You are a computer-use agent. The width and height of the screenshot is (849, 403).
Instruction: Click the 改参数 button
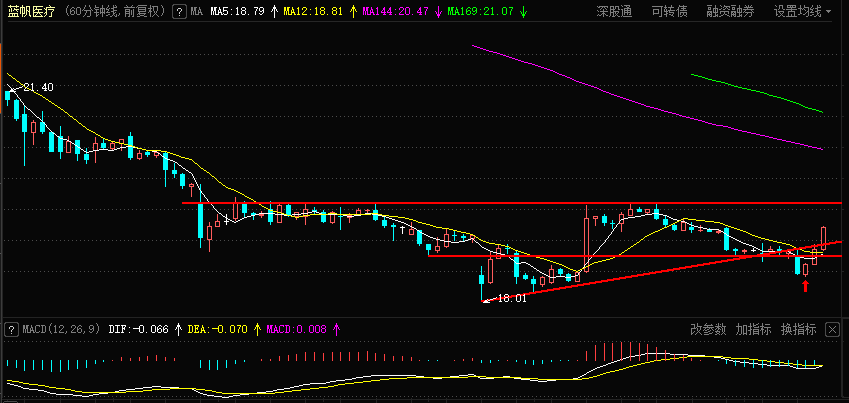(708, 329)
